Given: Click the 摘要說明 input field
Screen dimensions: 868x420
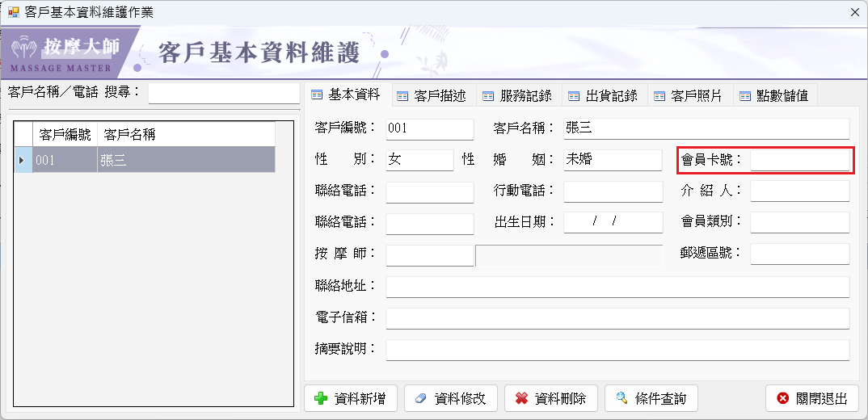Looking at the screenshot, I should 617,351.
